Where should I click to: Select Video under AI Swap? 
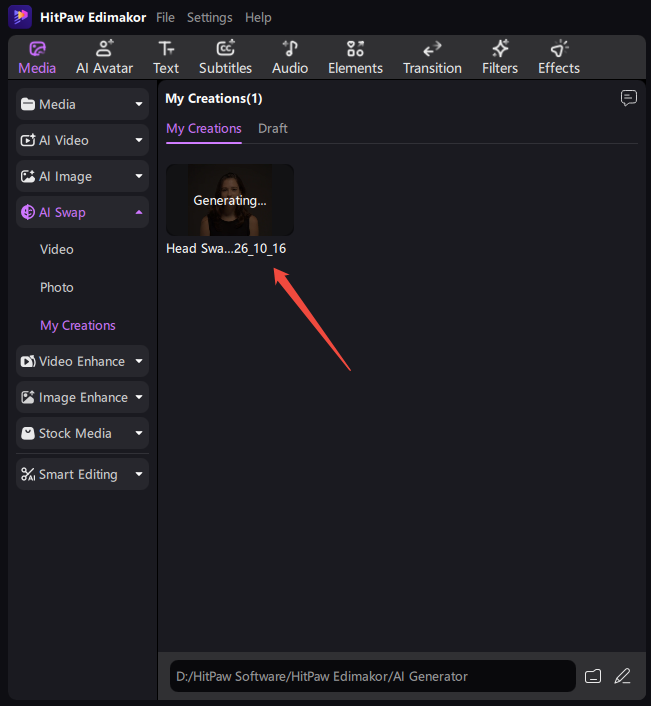tap(57, 249)
